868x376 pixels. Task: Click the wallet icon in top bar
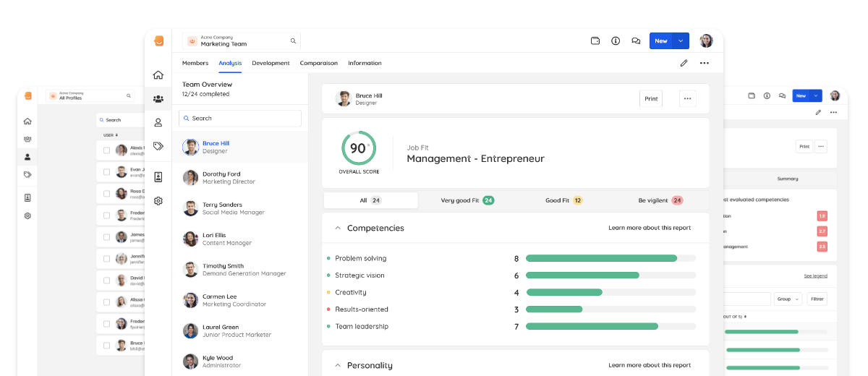click(x=595, y=41)
